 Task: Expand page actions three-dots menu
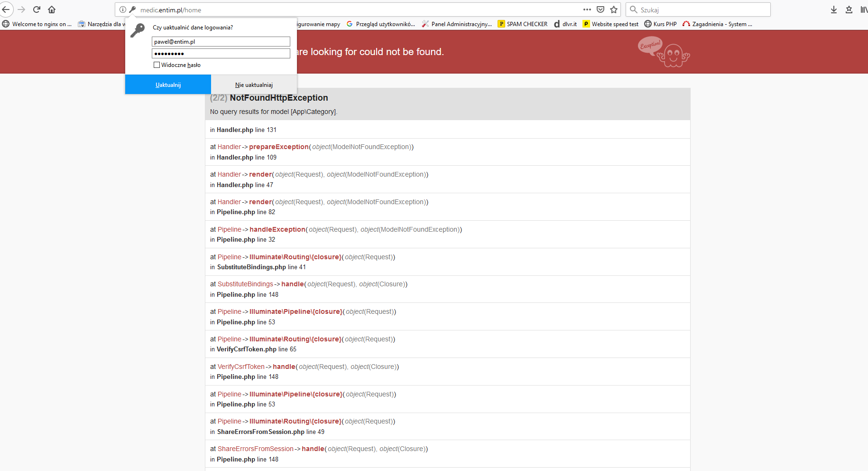coord(587,9)
